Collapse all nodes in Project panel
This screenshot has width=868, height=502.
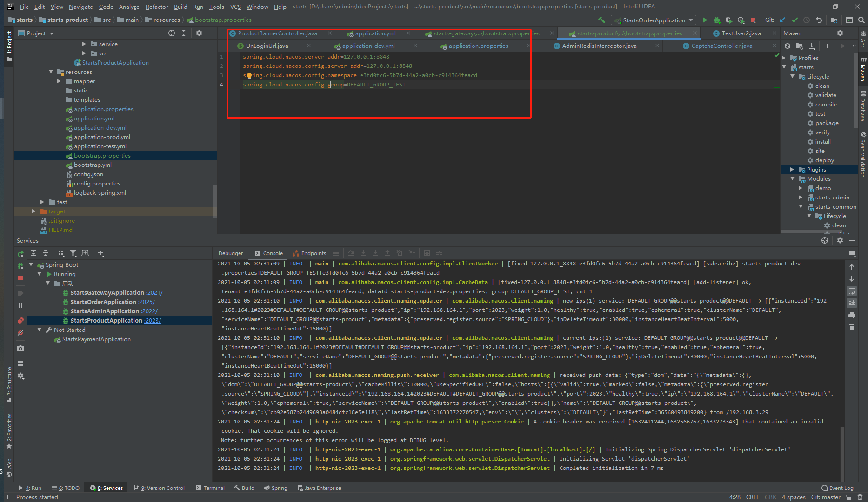pos(184,33)
